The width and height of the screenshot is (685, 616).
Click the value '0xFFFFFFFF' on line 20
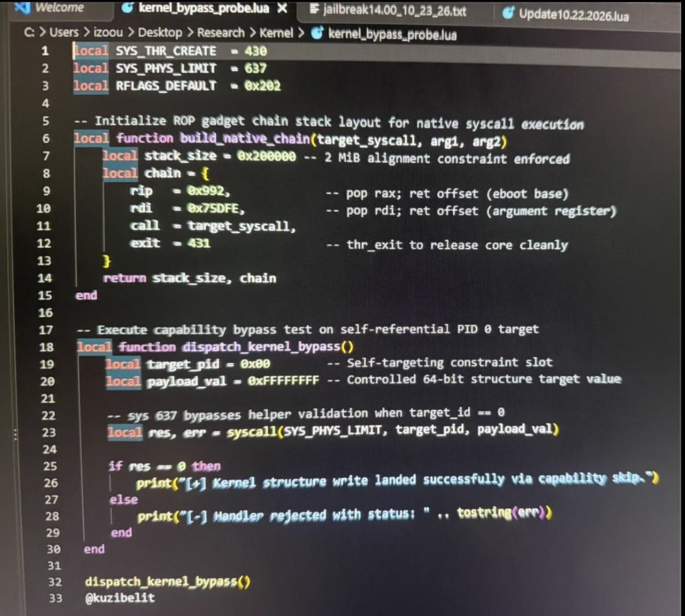pos(284,381)
